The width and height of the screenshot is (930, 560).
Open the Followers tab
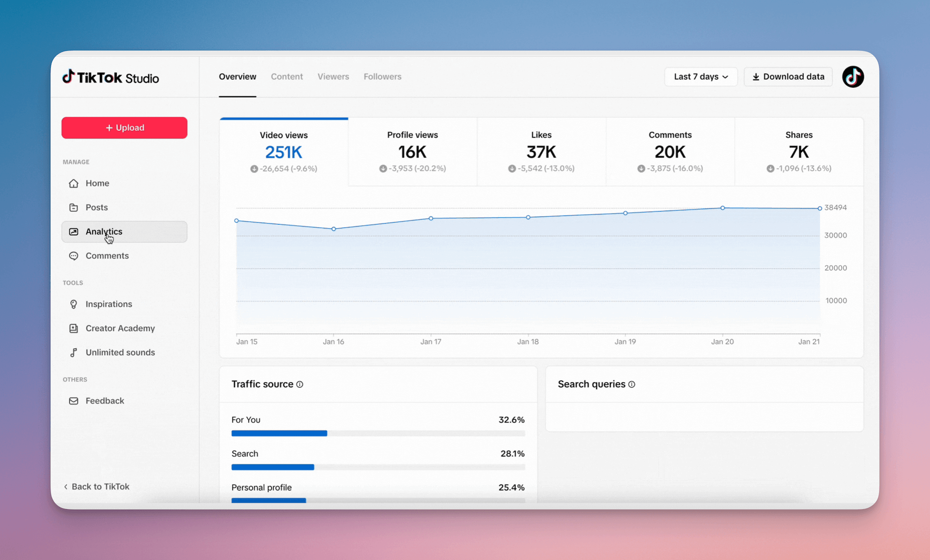point(382,77)
